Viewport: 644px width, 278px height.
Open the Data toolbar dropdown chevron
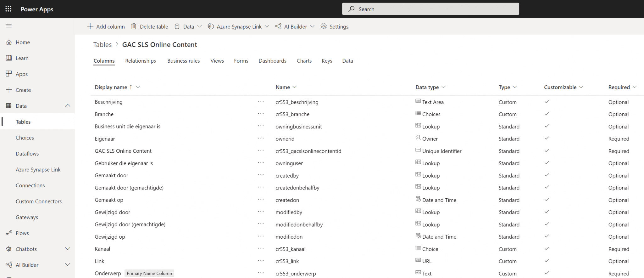[199, 26]
